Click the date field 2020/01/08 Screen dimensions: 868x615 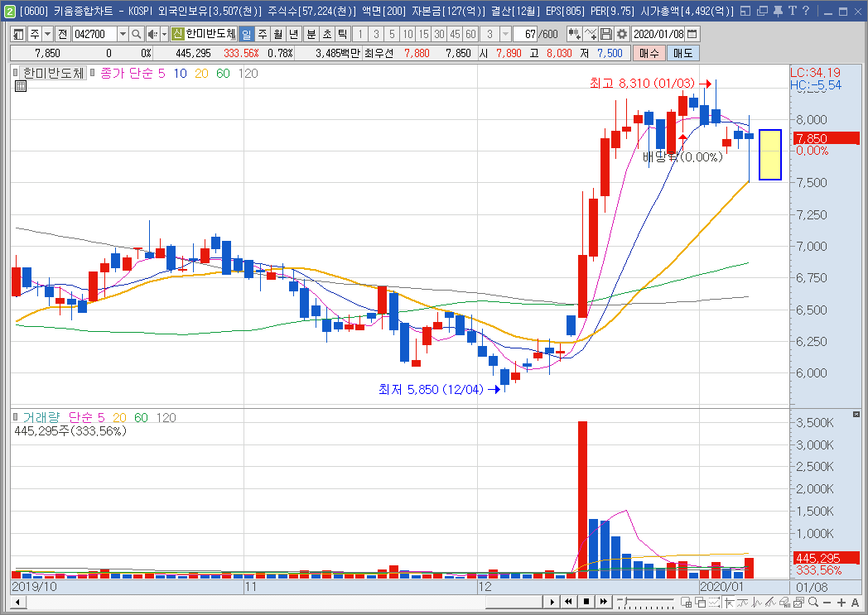coord(658,34)
